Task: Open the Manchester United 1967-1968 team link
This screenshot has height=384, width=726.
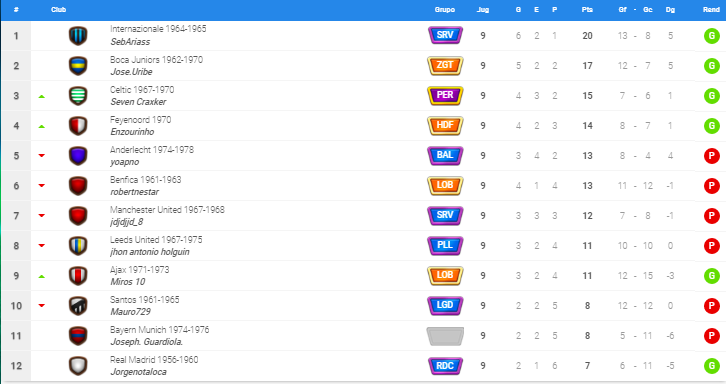Action: [167, 210]
